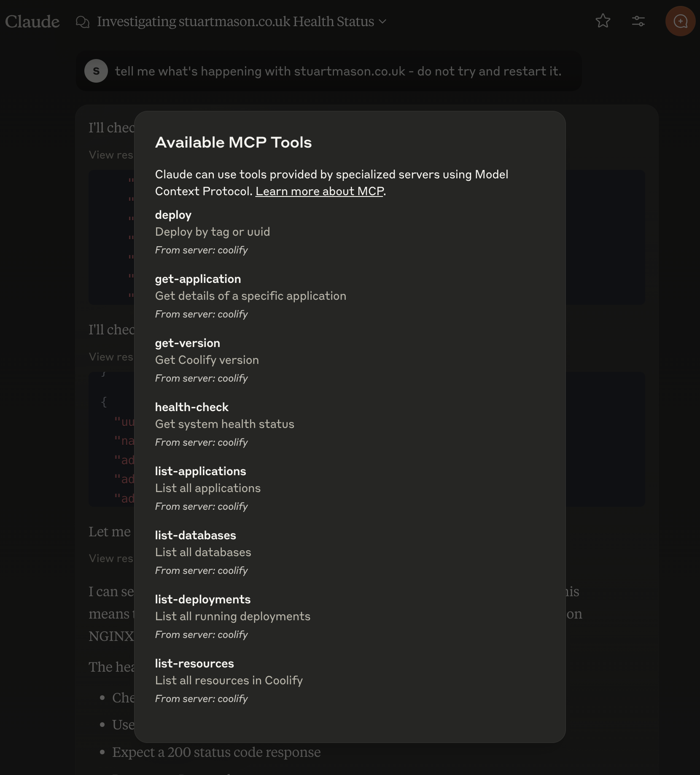
Task: Click the new chat speech-bubble avatar icon
Action: click(x=680, y=21)
